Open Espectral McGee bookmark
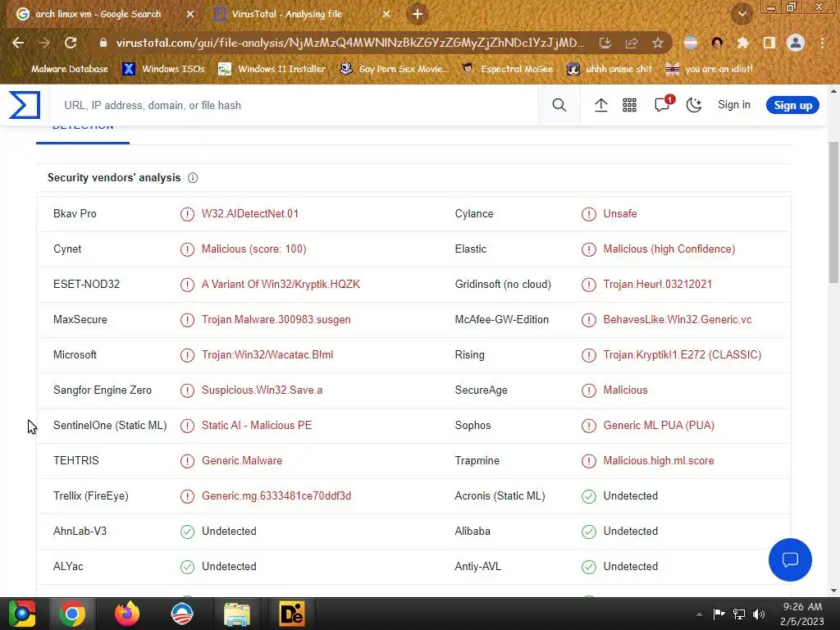Image resolution: width=840 pixels, height=630 pixels. point(507,69)
